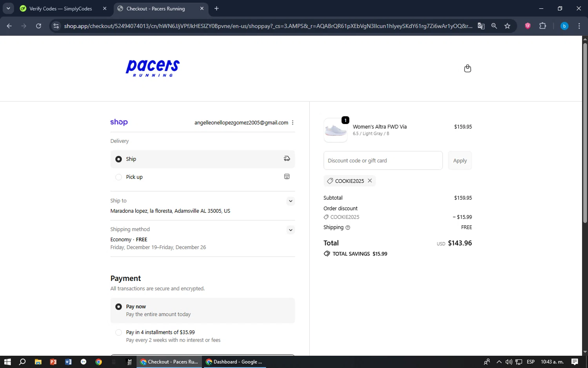Switch to Checkout - Pacers Running tab
588x368 pixels.
[x=156, y=9]
